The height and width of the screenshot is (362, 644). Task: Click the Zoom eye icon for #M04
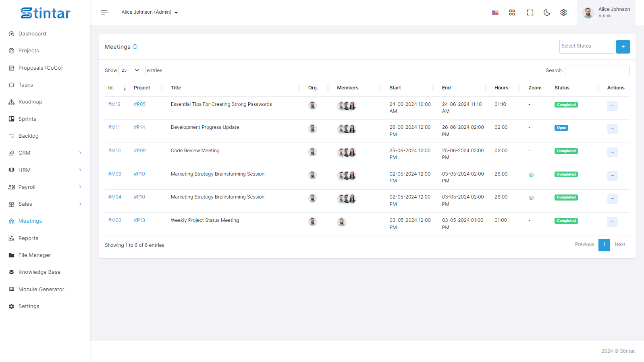[531, 198]
